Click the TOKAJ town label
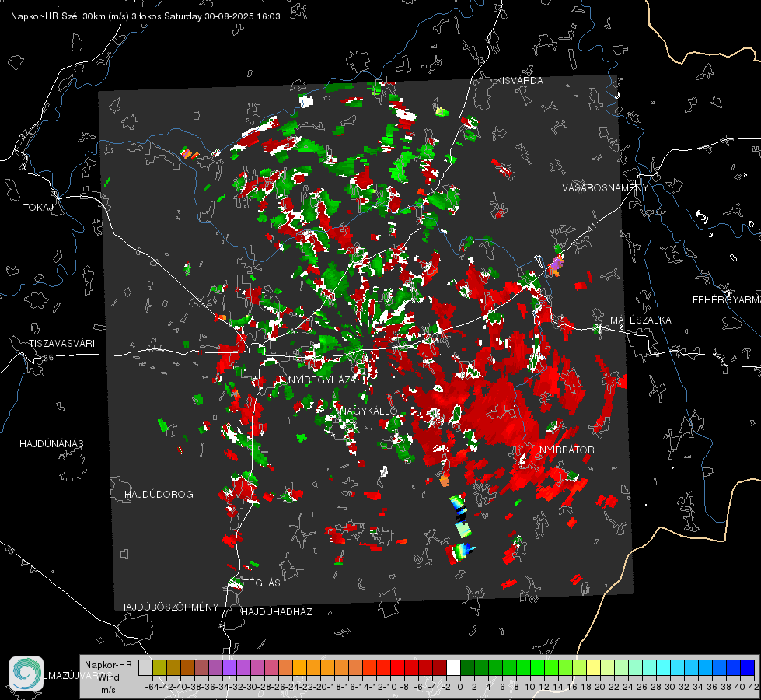Screen dimensions: 761x700 click(38, 208)
